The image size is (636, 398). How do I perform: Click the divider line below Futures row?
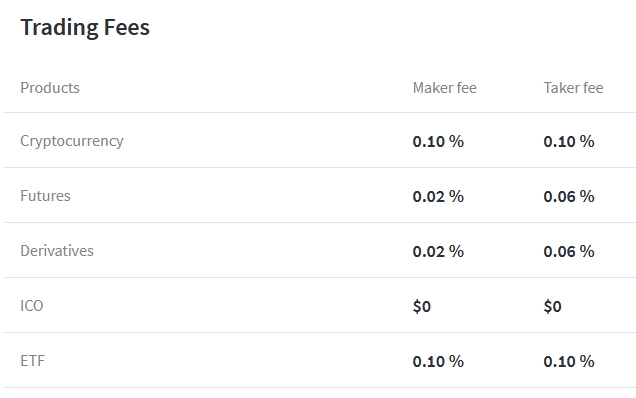click(320, 222)
